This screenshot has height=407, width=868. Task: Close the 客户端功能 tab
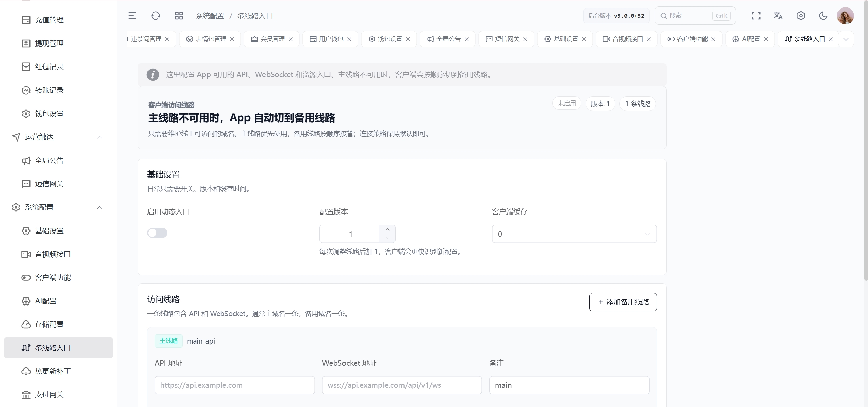713,39
